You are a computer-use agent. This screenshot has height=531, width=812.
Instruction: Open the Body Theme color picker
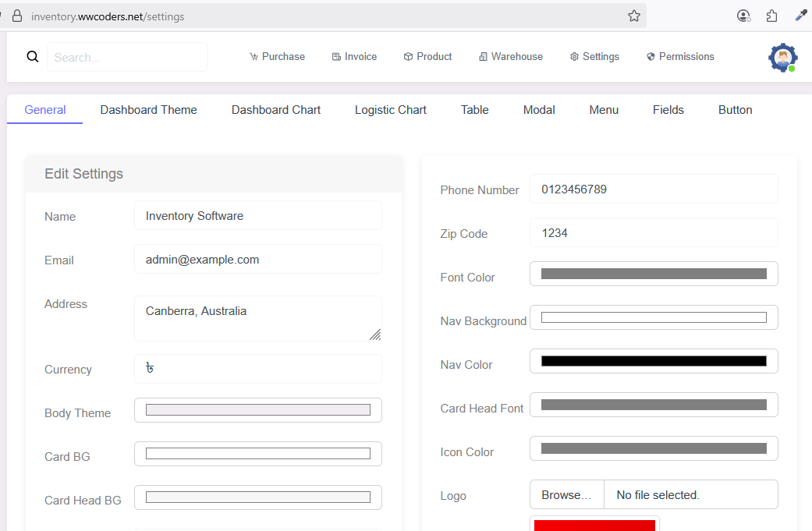pos(258,410)
